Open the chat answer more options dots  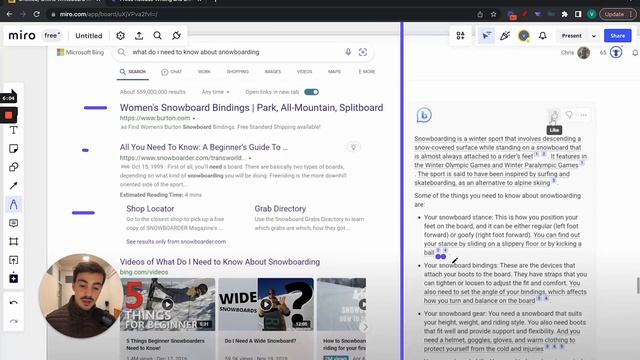[x=584, y=116]
